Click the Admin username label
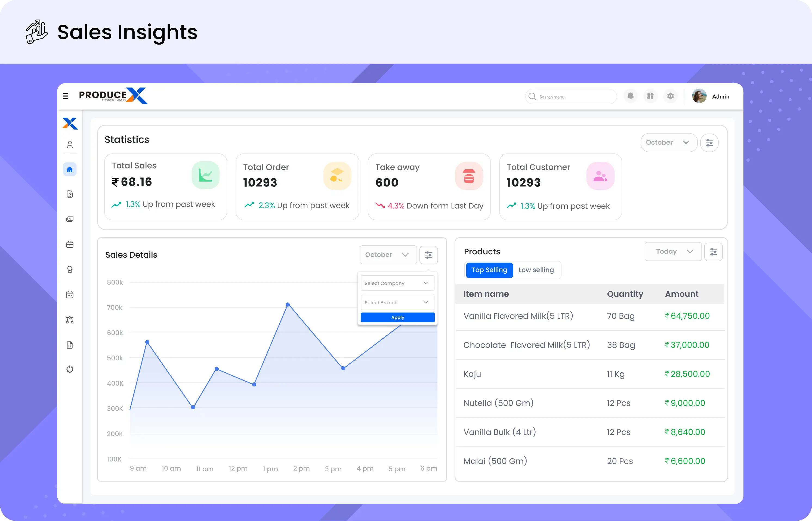The height and width of the screenshot is (521, 812). (721, 96)
